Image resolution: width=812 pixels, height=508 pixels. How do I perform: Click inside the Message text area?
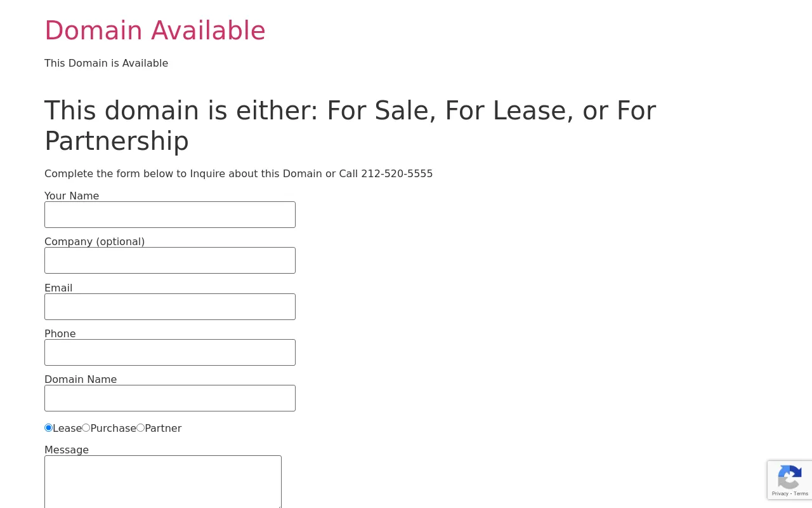[x=163, y=482]
